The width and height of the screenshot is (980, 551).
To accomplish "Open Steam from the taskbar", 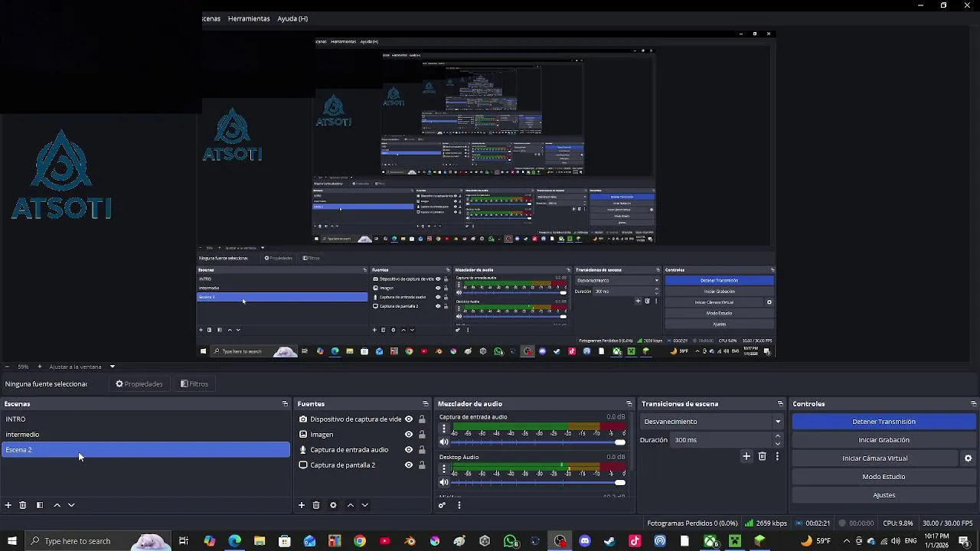I will 609,541.
